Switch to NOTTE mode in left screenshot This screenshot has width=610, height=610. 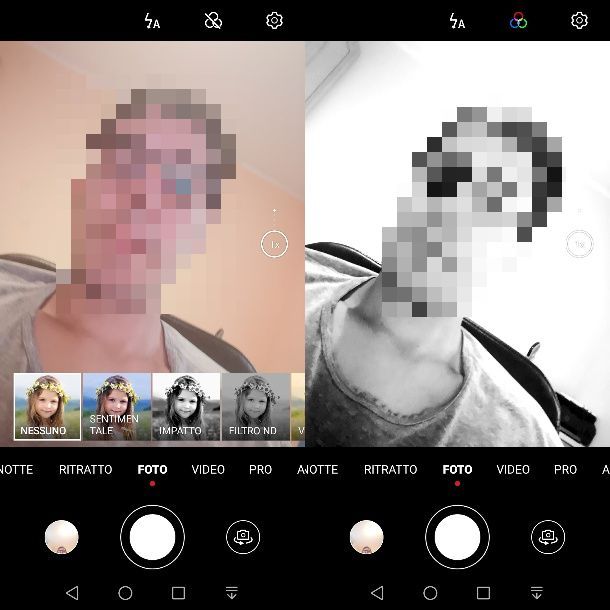coord(16,470)
